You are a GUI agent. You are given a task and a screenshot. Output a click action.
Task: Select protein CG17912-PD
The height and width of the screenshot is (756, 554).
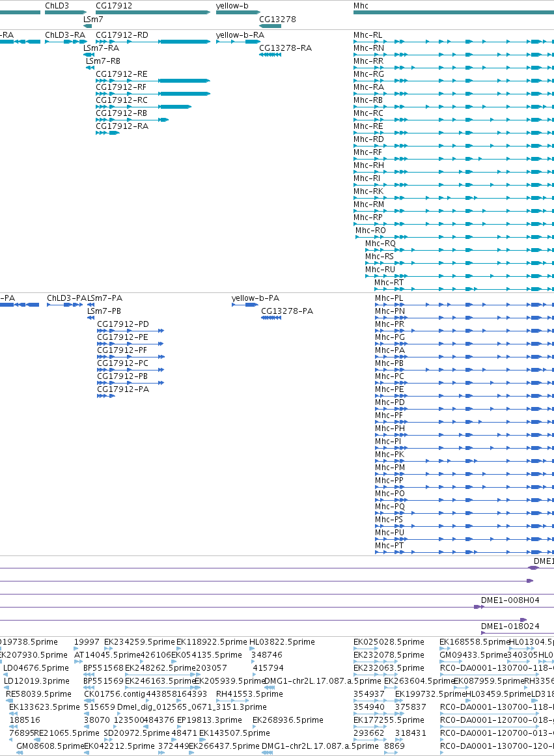tap(123, 324)
